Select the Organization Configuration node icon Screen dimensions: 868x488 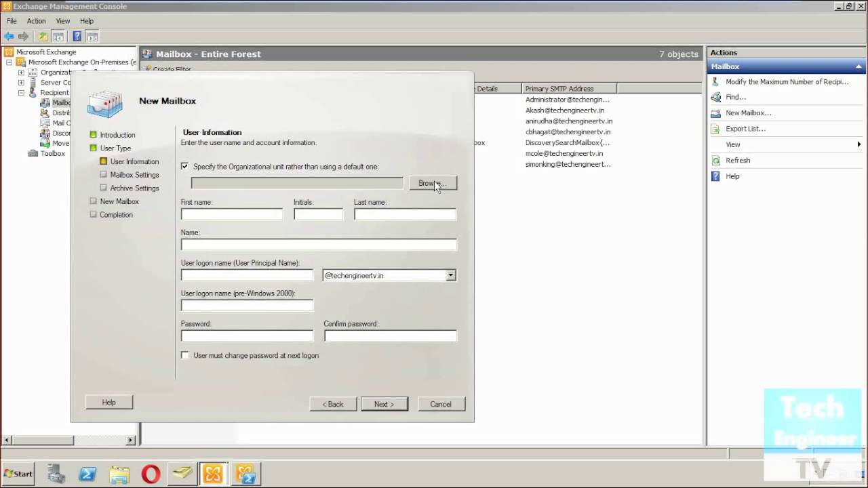tap(33, 73)
